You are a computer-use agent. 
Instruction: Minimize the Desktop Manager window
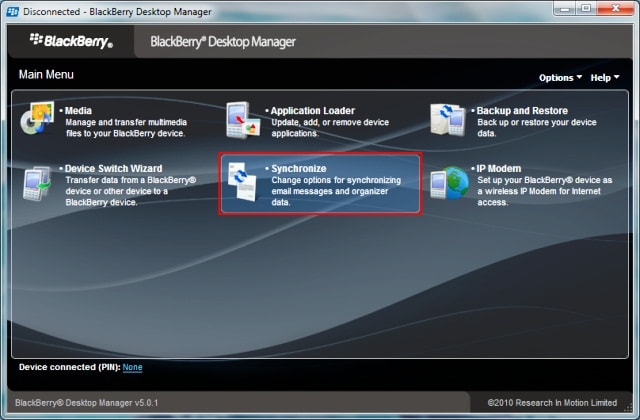[565, 8]
